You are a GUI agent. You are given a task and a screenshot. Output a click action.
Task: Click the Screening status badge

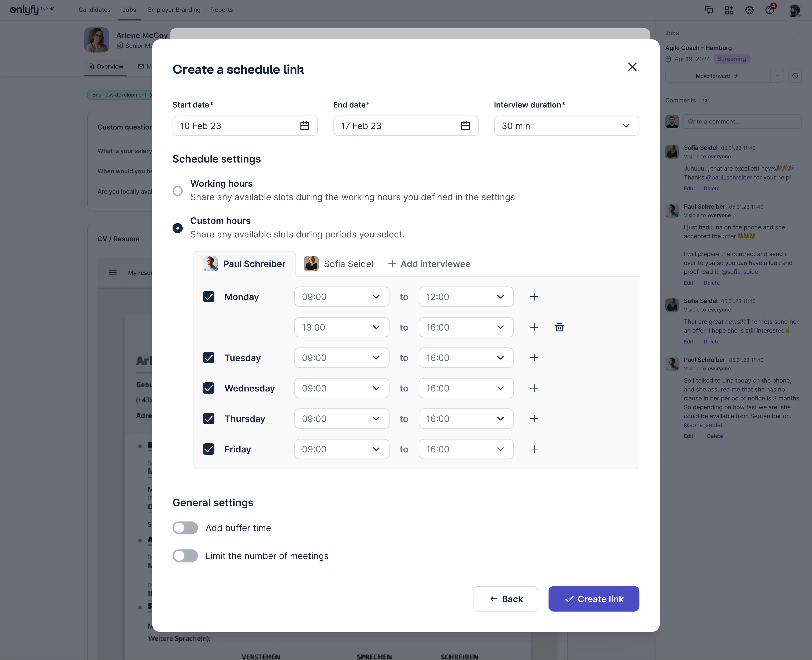731,59
